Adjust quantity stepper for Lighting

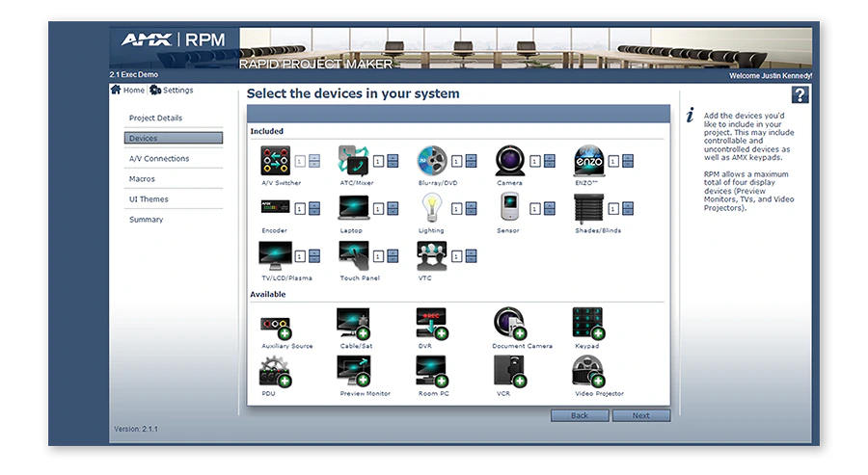click(471, 208)
